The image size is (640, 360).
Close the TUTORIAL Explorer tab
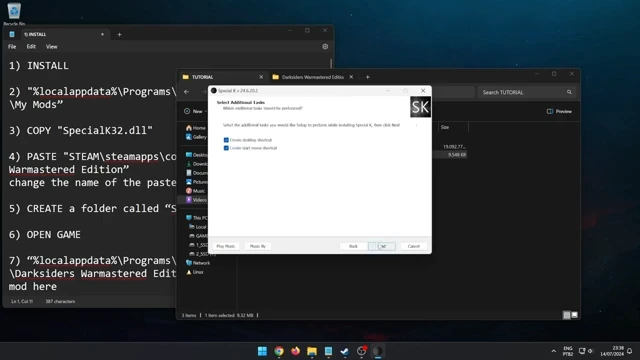point(261,77)
